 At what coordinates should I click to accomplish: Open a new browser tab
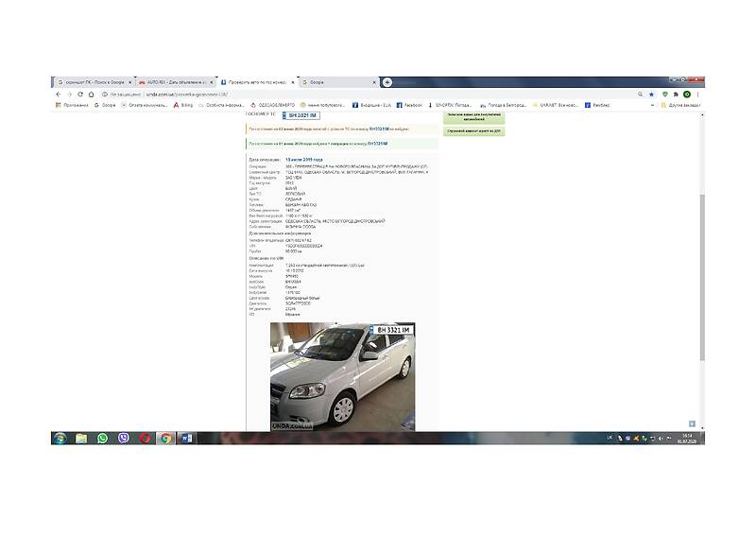(387, 82)
